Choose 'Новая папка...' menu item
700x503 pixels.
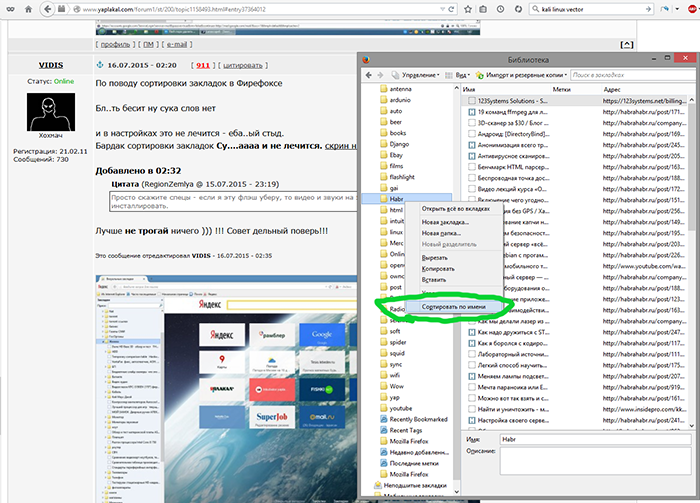click(454, 233)
